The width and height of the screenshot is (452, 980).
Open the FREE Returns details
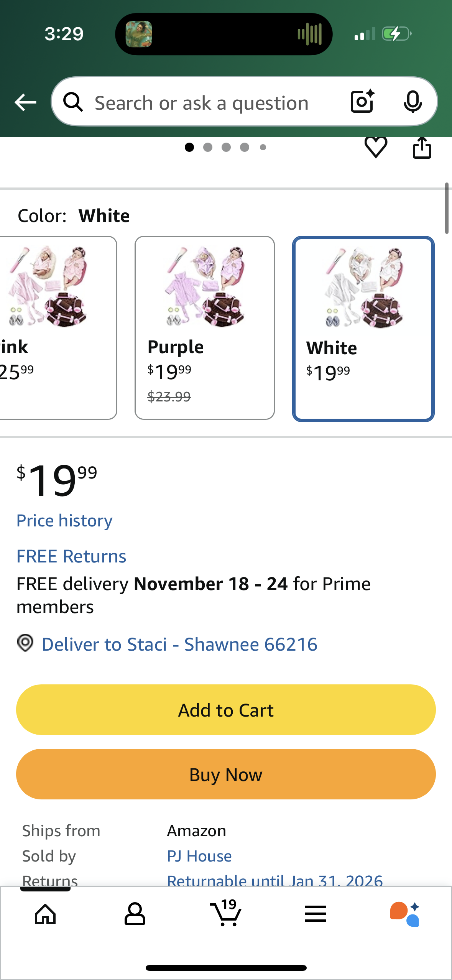point(71,556)
